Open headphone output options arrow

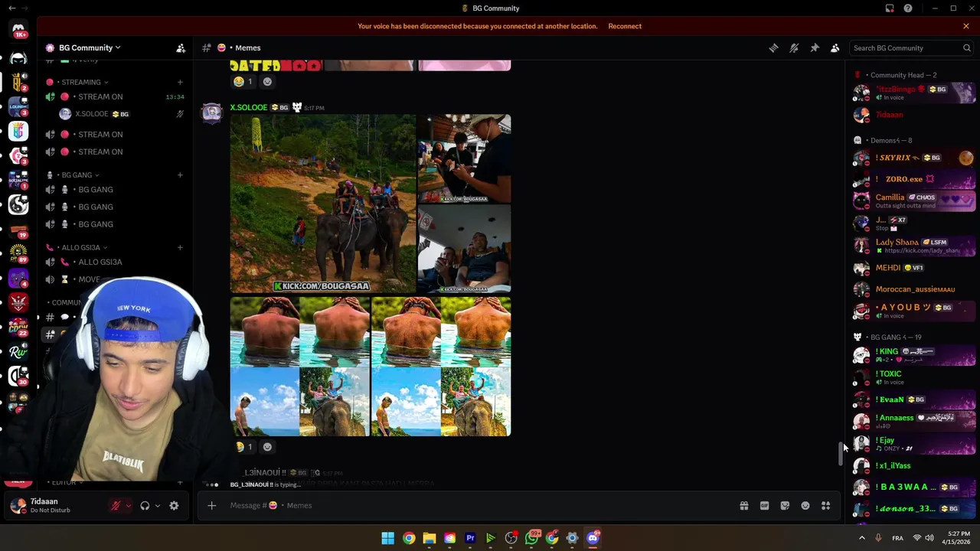[x=156, y=505]
